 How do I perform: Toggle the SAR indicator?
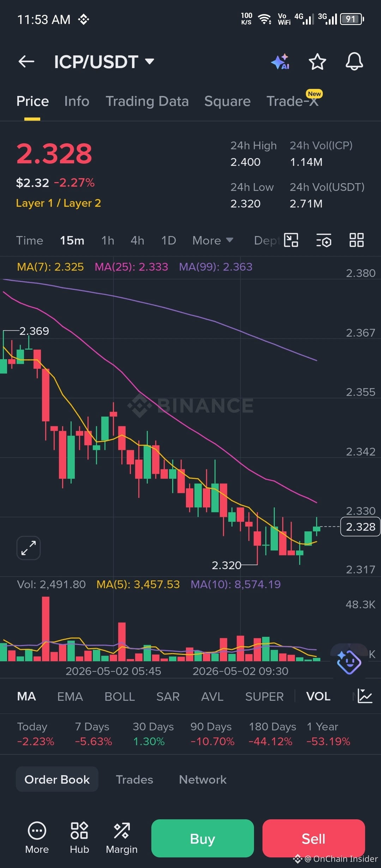click(x=168, y=697)
